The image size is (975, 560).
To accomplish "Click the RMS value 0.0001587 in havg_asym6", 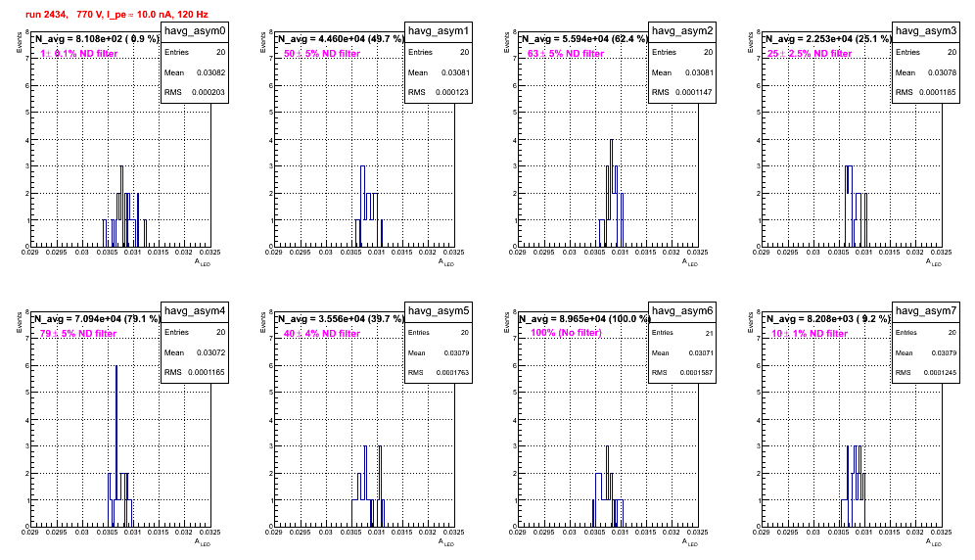I will click(x=696, y=373).
